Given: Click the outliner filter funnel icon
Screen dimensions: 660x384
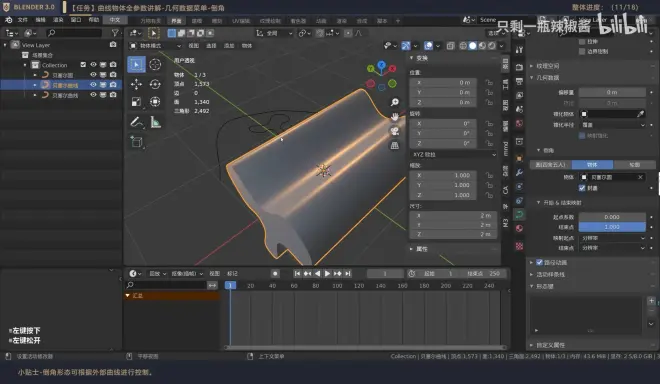Looking at the screenshot, I should 114,32.
